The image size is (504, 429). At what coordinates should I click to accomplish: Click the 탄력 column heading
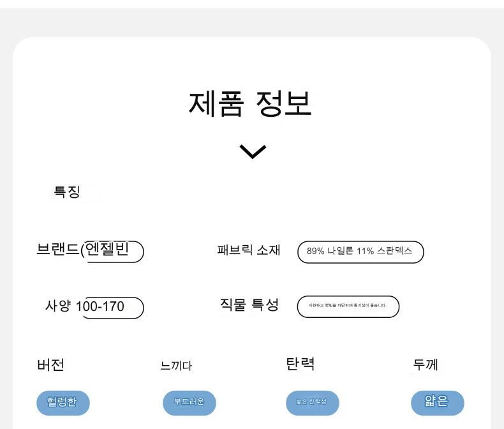point(300,365)
